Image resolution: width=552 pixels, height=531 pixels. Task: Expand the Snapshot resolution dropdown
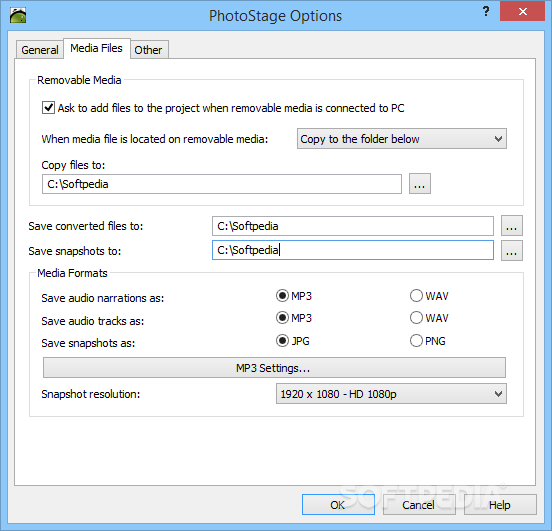[x=391, y=394]
